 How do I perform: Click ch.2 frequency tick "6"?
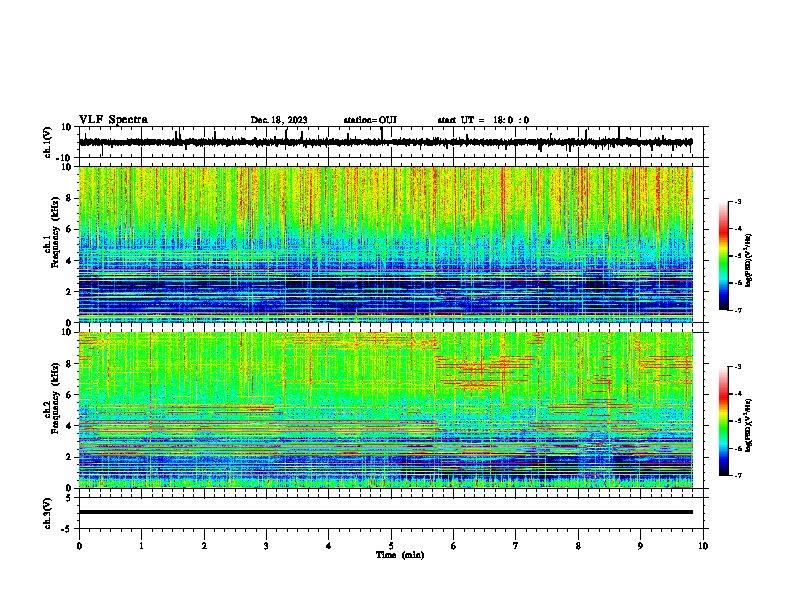point(70,395)
